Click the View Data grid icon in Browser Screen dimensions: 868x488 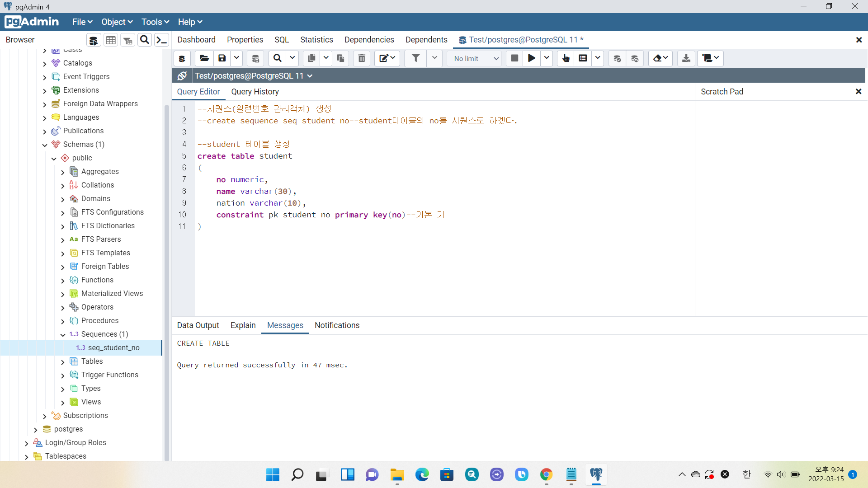point(111,40)
